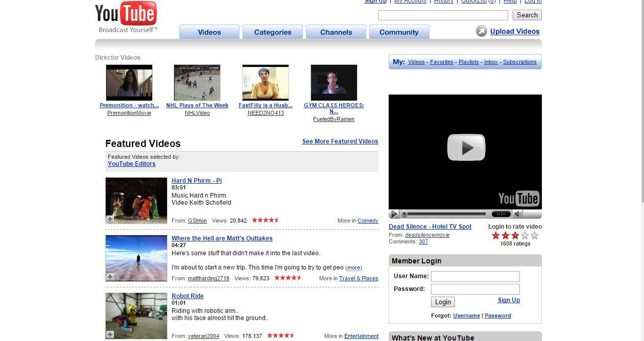644x341 pixels.
Task: Open the Videos tab
Action: [209, 32]
